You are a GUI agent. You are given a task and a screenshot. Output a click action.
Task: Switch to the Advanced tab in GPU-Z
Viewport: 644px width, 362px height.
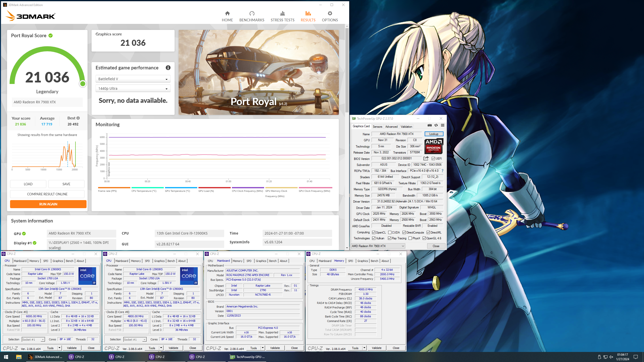391,127
